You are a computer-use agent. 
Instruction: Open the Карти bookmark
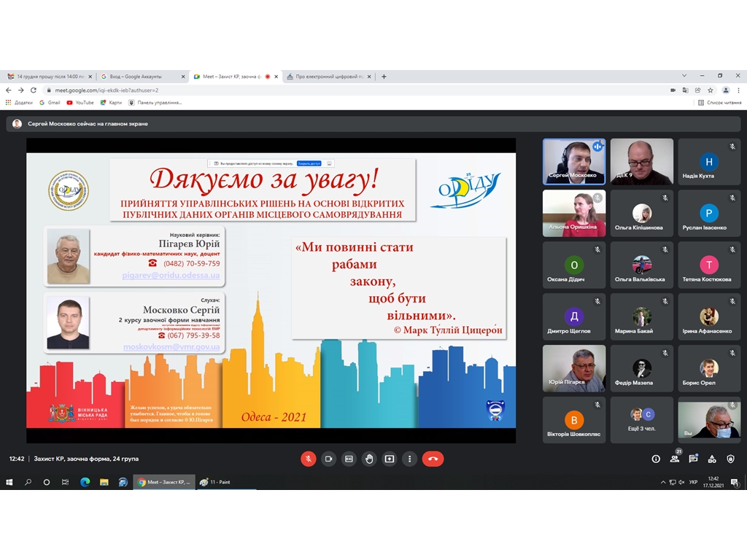pyautogui.click(x=111, y=102)
